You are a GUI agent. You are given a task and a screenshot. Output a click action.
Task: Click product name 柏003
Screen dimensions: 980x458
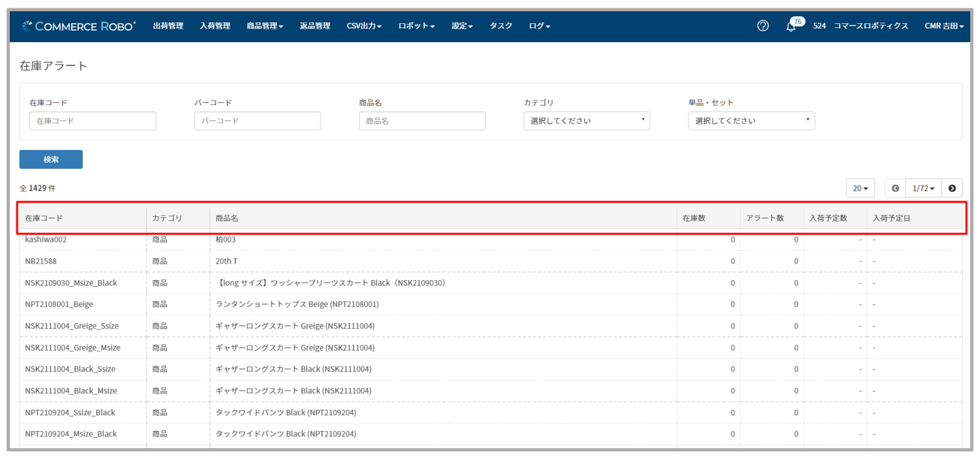tap(225, 240)
